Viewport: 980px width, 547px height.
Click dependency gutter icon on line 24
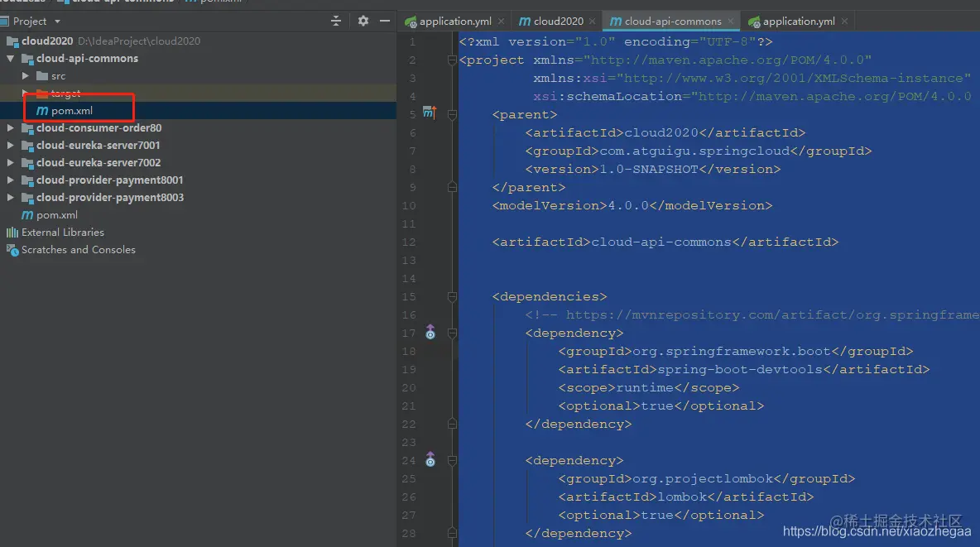click(x=430, y=460)
